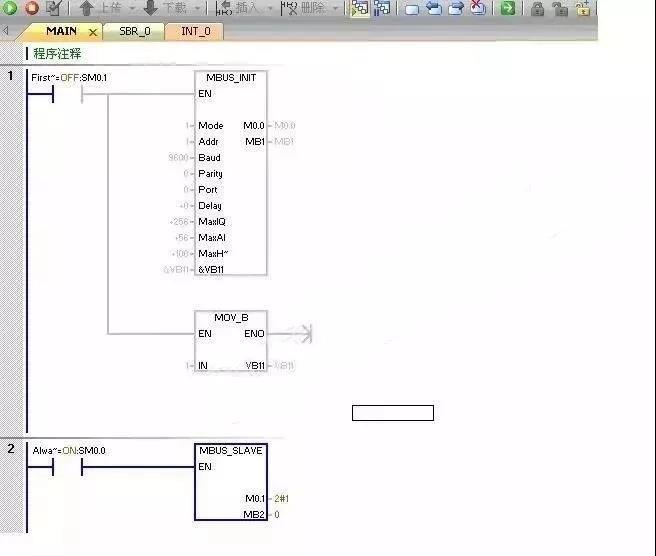The height and width of the screenshot is (556, 656).
Task: Open the 上传 upload dropdown arrow
Action: (131, 8)
